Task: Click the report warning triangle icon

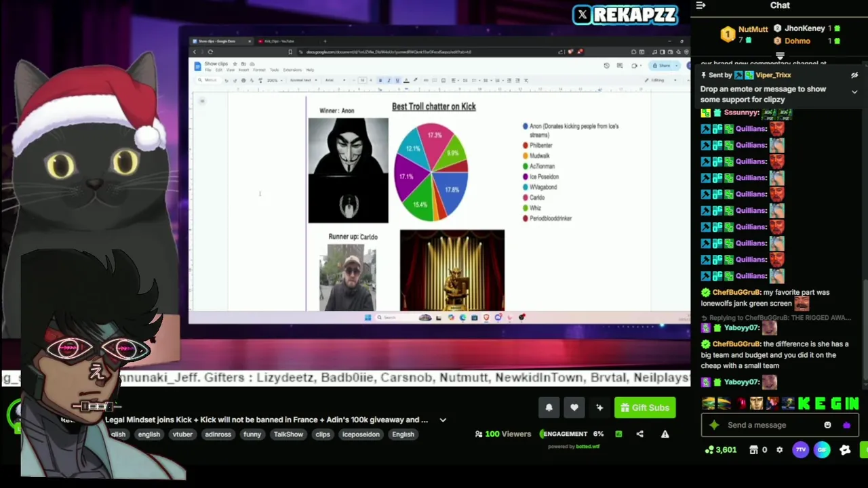Action: pyautogui.click(x=665, y=434)
